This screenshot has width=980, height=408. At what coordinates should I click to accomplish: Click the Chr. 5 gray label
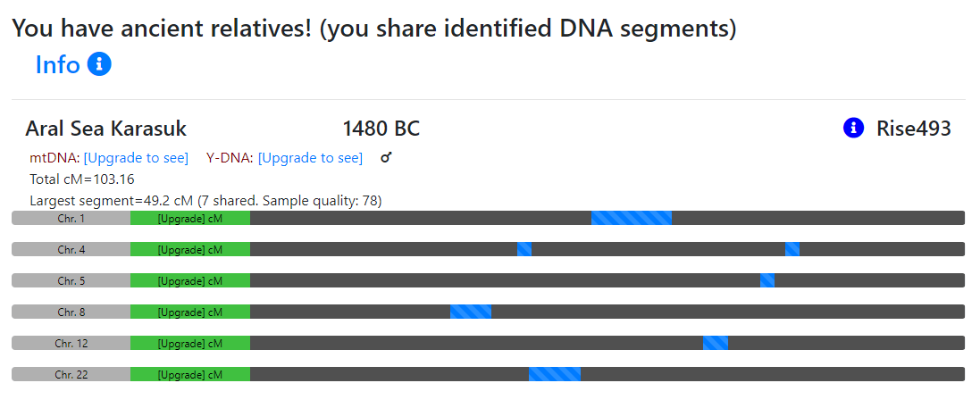click(71, 280)
